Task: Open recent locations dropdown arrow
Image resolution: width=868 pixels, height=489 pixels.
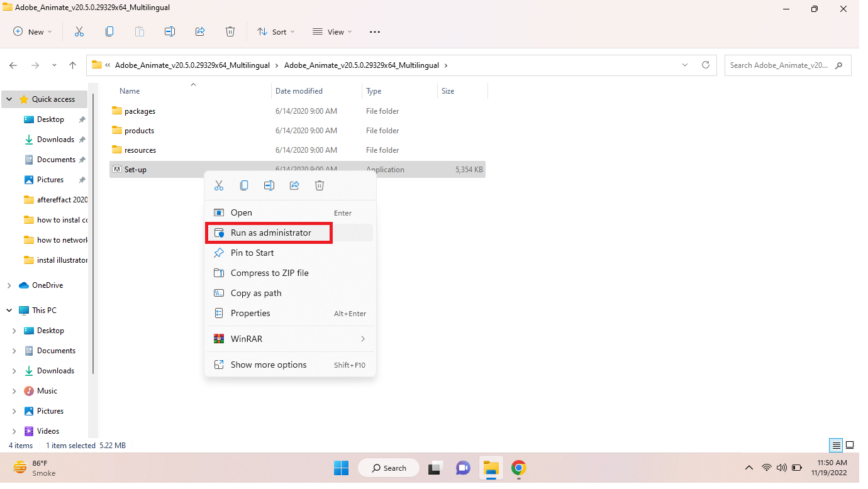Action: click(54, 65)
